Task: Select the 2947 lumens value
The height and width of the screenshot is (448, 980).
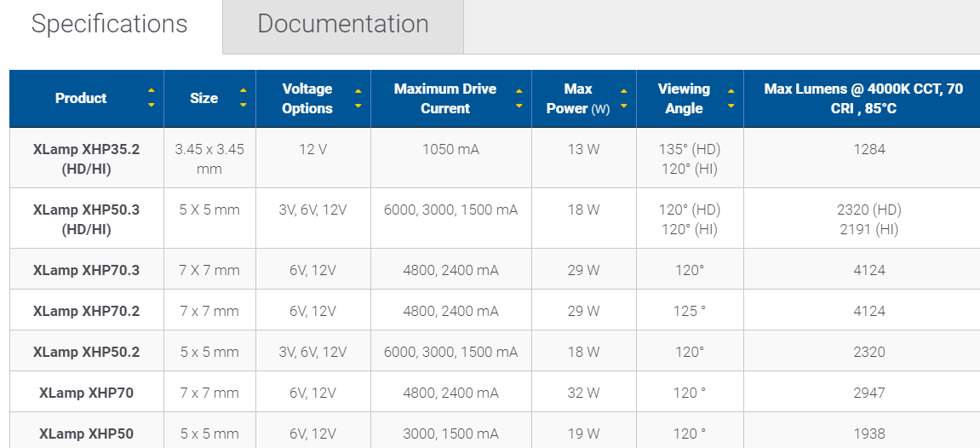Action: tap(869, 393)
